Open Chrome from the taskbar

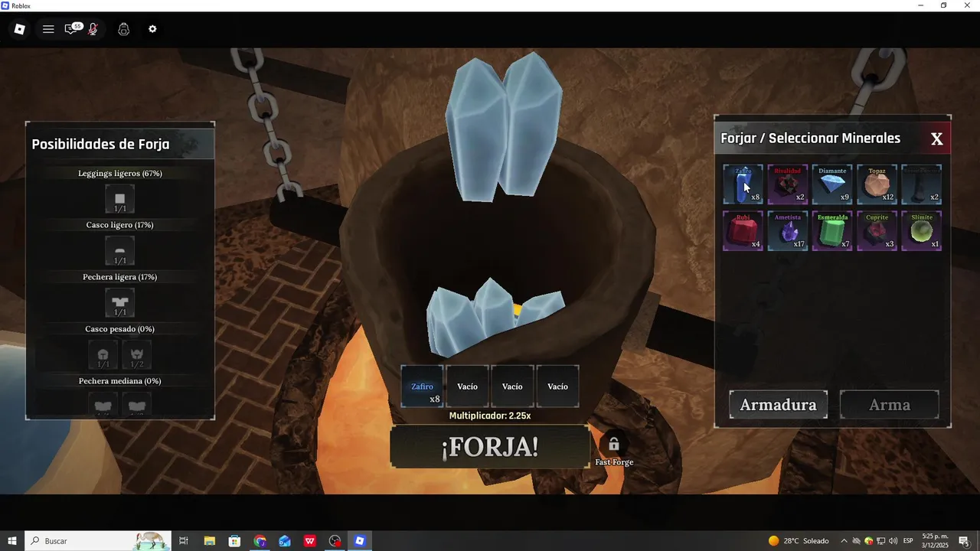[x=260, y=541]
